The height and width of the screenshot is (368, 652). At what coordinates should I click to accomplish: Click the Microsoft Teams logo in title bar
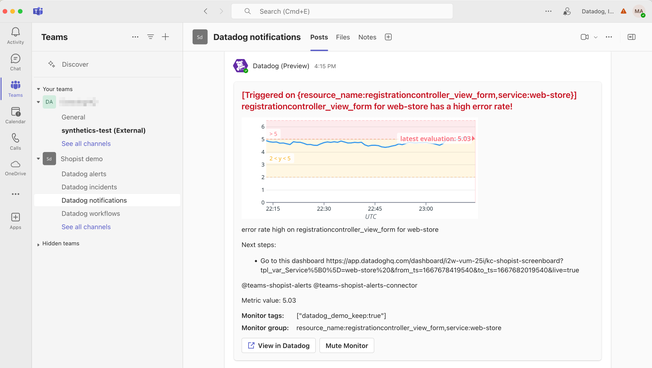(x=38, y=11)
